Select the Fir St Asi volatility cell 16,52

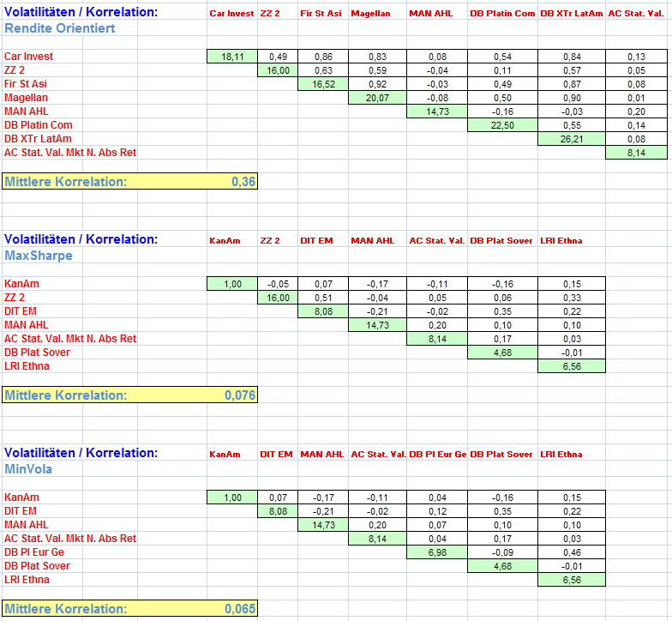click(323, 84)
